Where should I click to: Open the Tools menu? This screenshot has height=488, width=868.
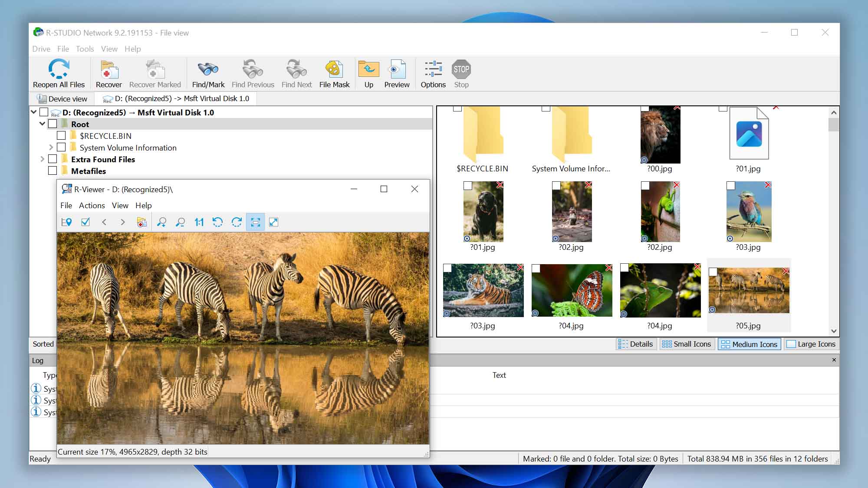(x=85, y=49)
